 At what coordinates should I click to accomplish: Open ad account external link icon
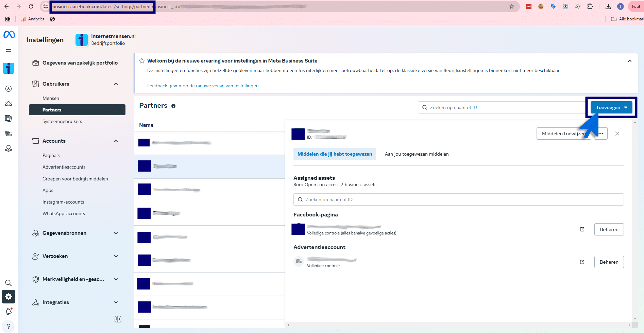(582, 262)
